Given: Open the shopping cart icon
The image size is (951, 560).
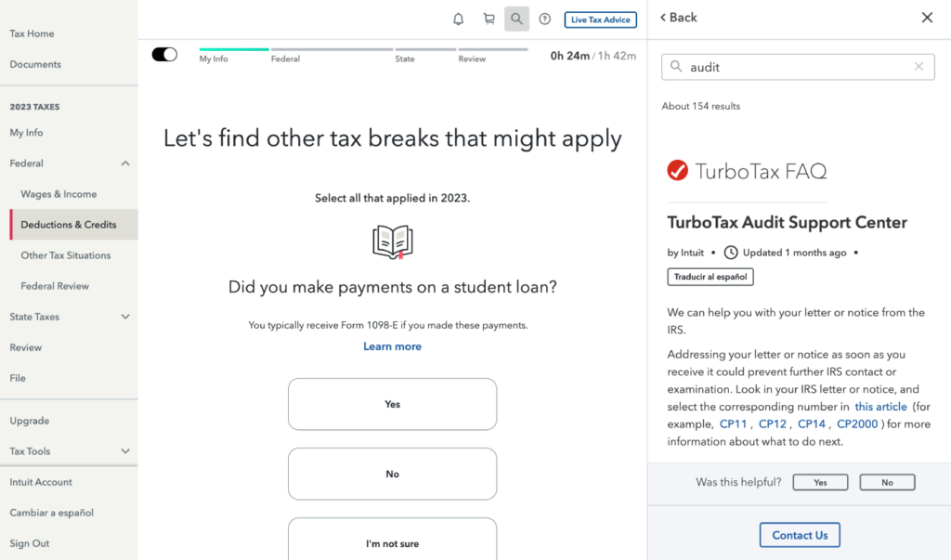Looking at the screenshot, I should (x=489, y=19).
